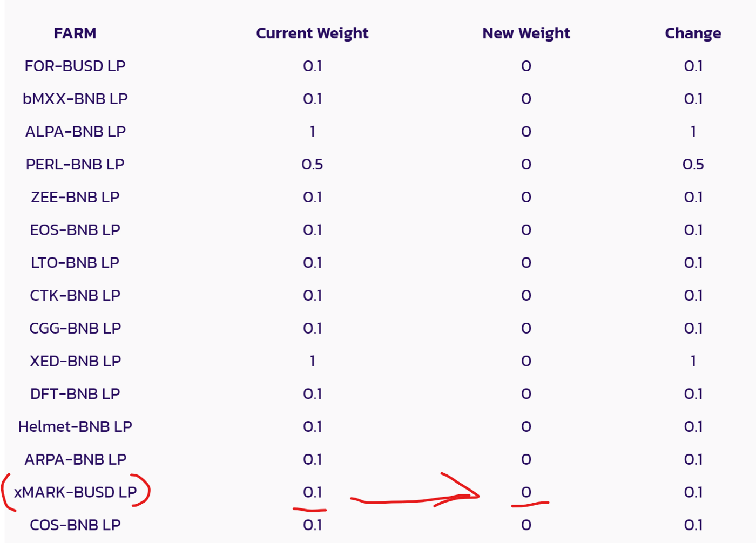Select the PERL-BNB LP farm entry
756x543 pixels.
(x=75, y=164)
